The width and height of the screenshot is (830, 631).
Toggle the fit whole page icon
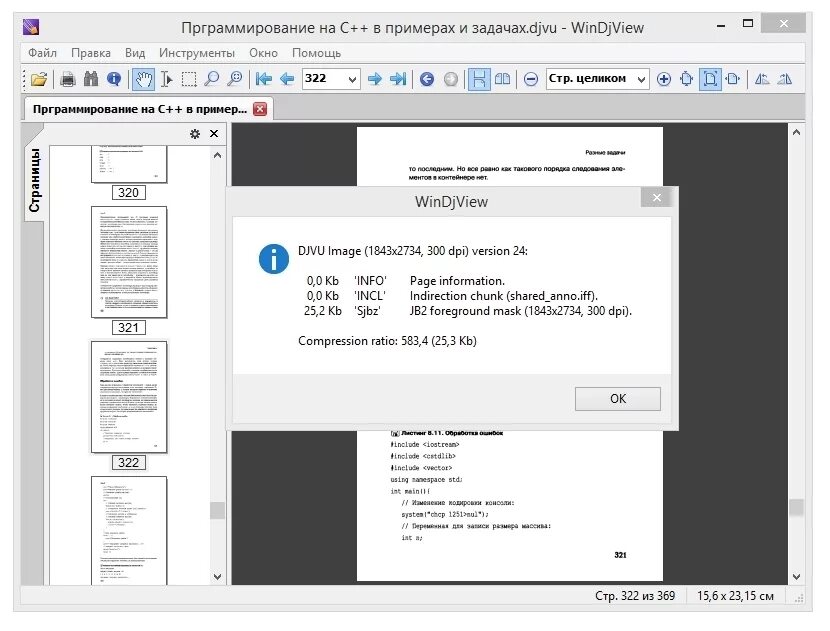point(710,79)
